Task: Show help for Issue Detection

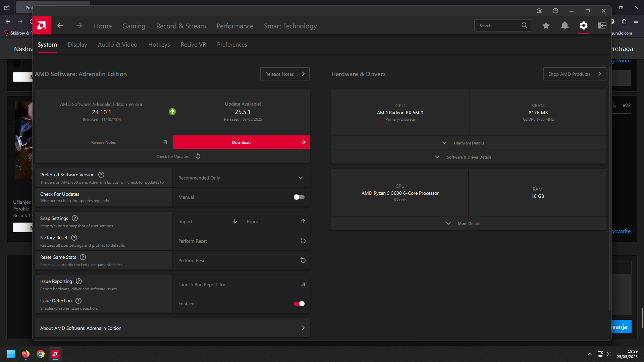Action: tap(78, 301)
